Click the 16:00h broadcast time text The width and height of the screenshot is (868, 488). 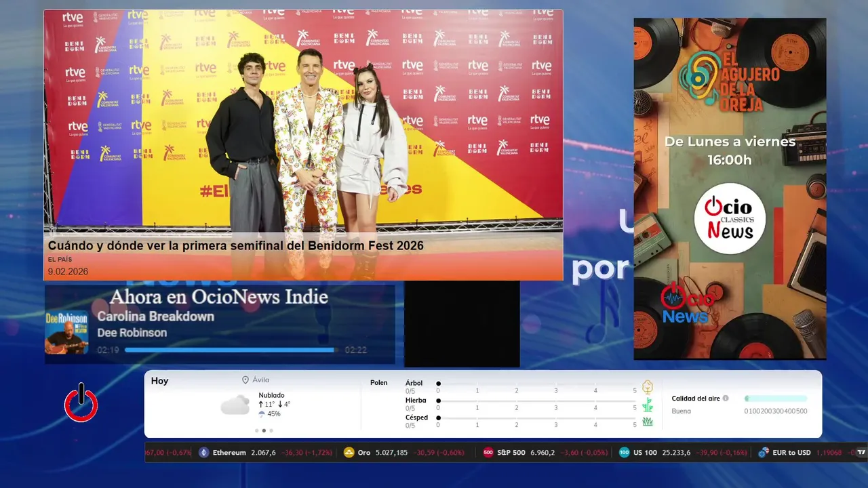pyautogui.click(x=730, y=160)
